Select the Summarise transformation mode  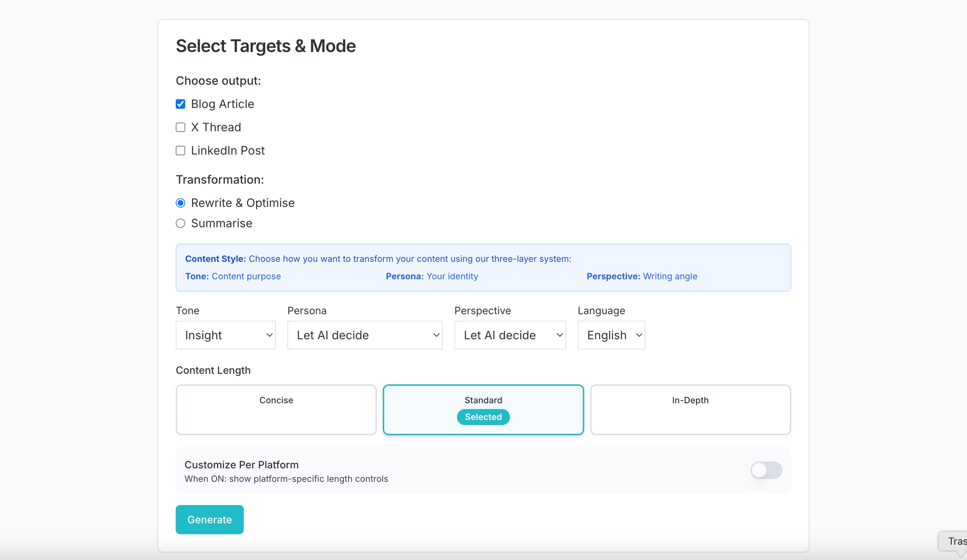180,223
